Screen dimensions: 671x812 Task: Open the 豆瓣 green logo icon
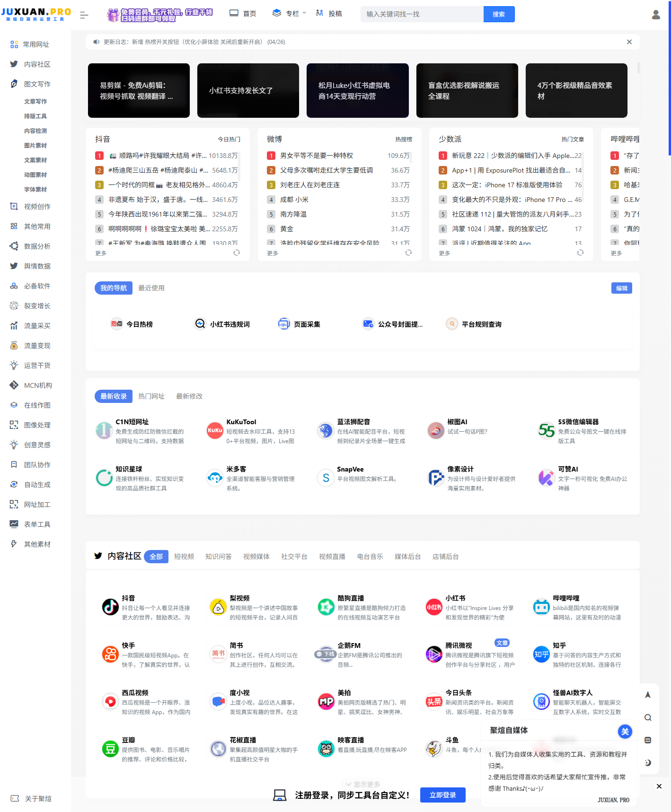[110, 749]
